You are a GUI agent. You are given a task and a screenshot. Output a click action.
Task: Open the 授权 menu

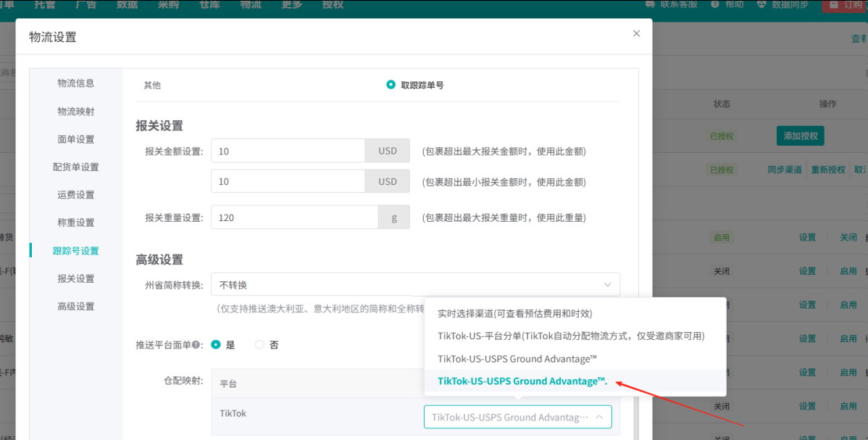pyautogui.click(x=332, y=5)
